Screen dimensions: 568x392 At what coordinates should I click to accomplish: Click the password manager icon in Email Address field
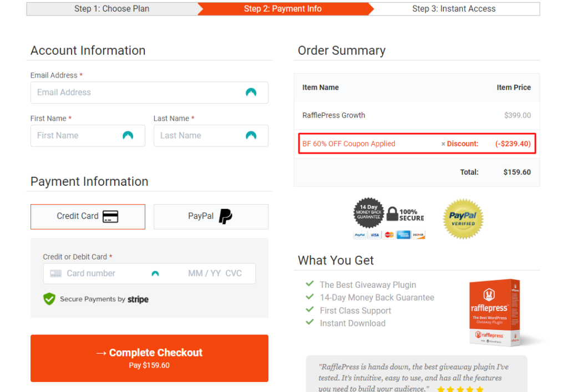251,92
